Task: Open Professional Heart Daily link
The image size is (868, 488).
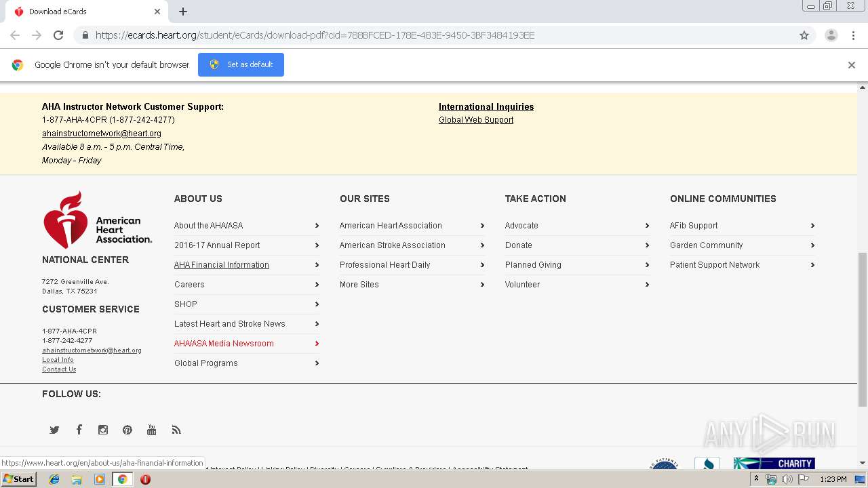Action: pos(385,265)
